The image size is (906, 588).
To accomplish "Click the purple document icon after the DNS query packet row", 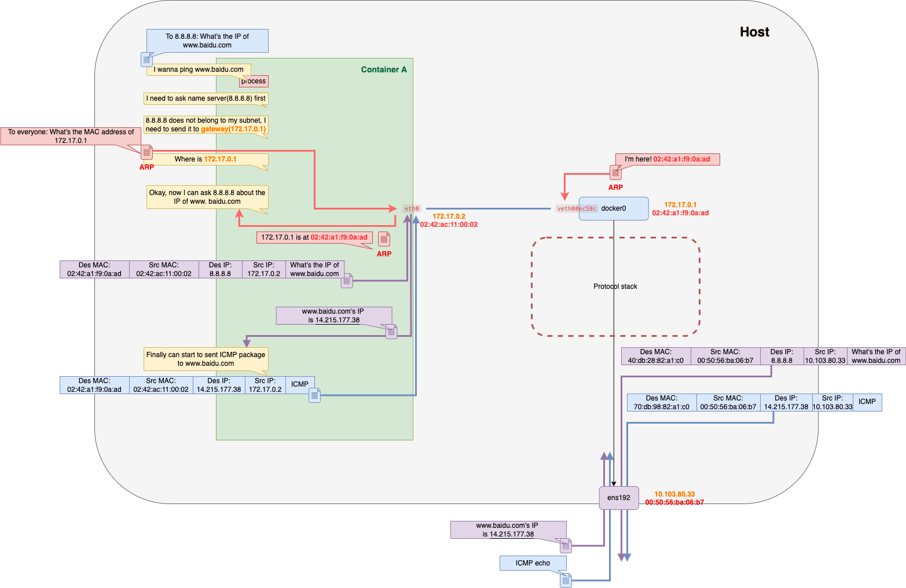I will point(347,281).
